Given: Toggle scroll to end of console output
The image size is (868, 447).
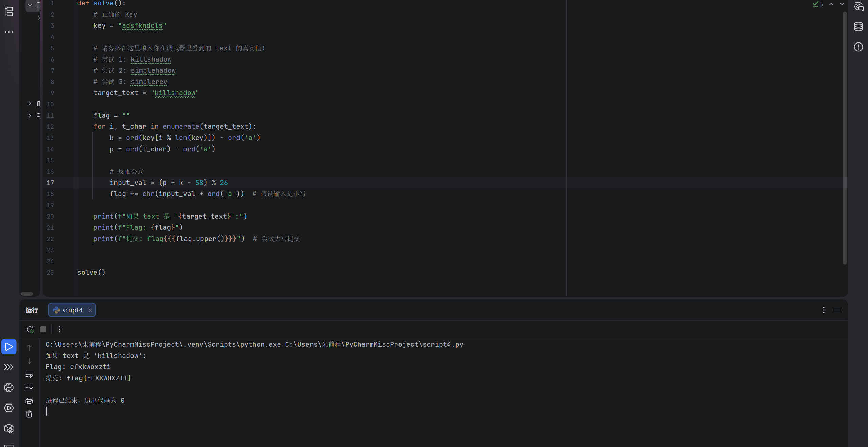Looking at the screenshot, I should coord(29,388).
